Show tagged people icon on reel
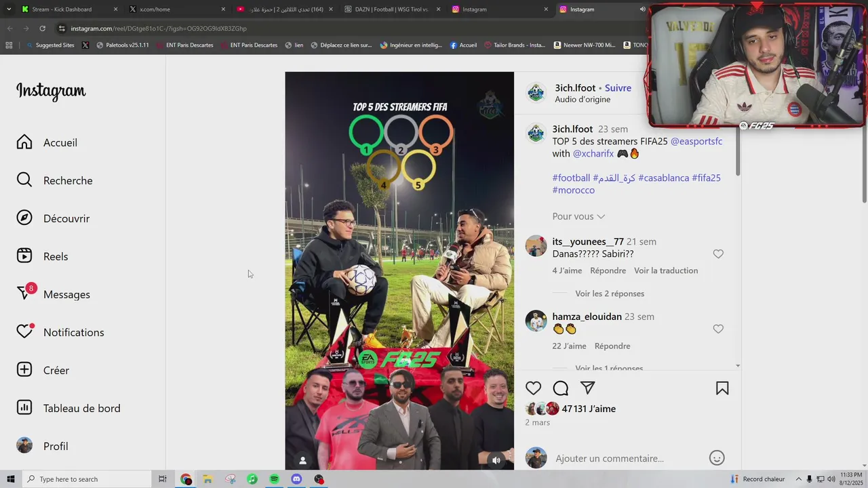868x488 pixels. click(x=303, y=460)
